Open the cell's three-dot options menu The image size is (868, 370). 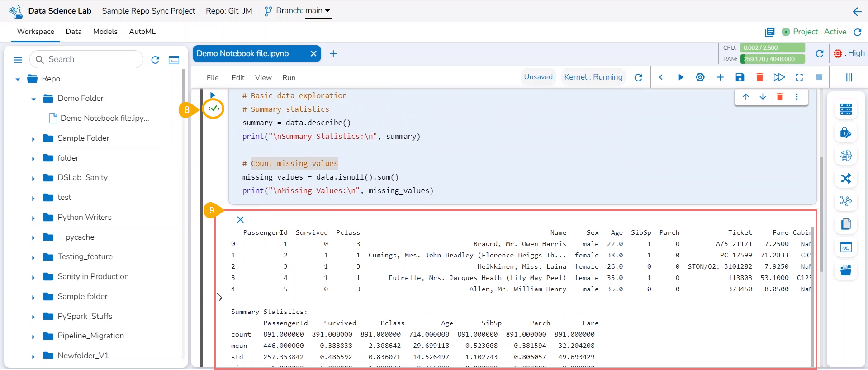[x=797, y=97]
